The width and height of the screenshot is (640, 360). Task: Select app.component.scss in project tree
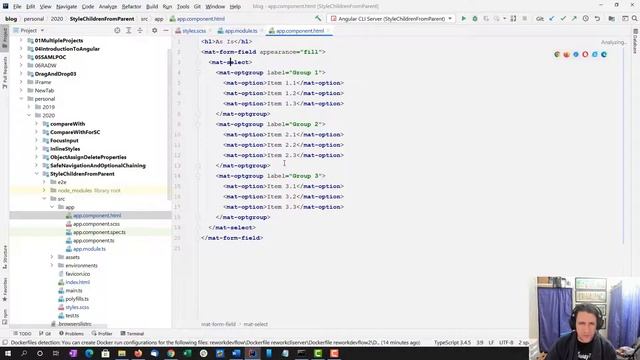[96, 224]
